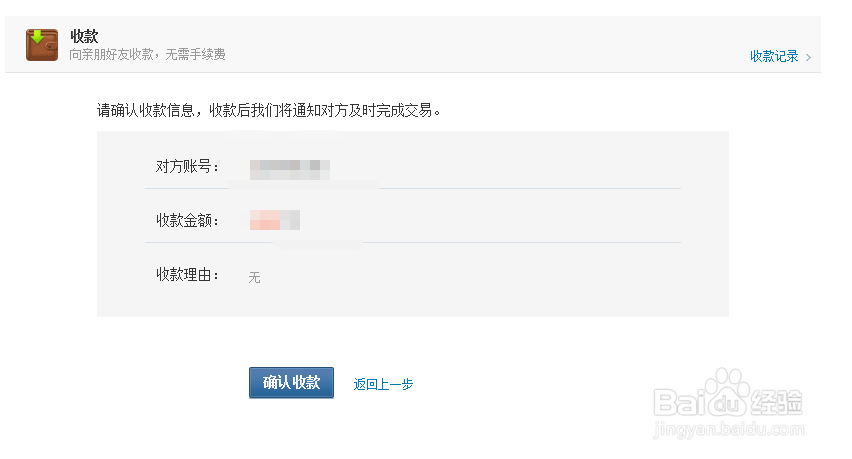Go back via 返回上一步 link
This screenshot has width=852, height=459.
(383, 384)
